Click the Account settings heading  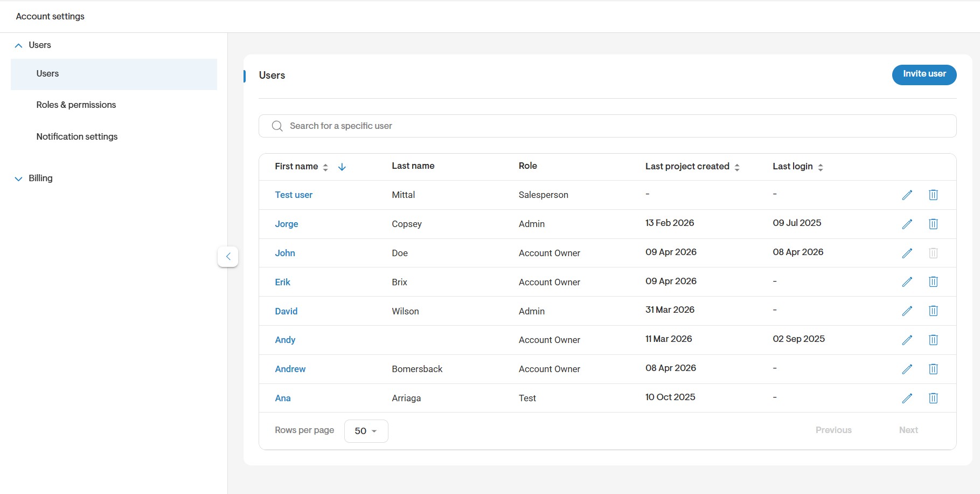[50, 16]
